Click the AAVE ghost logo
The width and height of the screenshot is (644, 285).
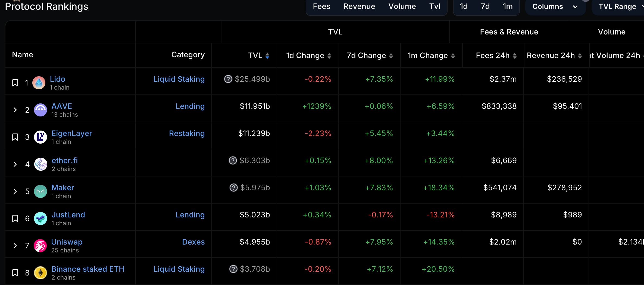(x=40, y=110)
